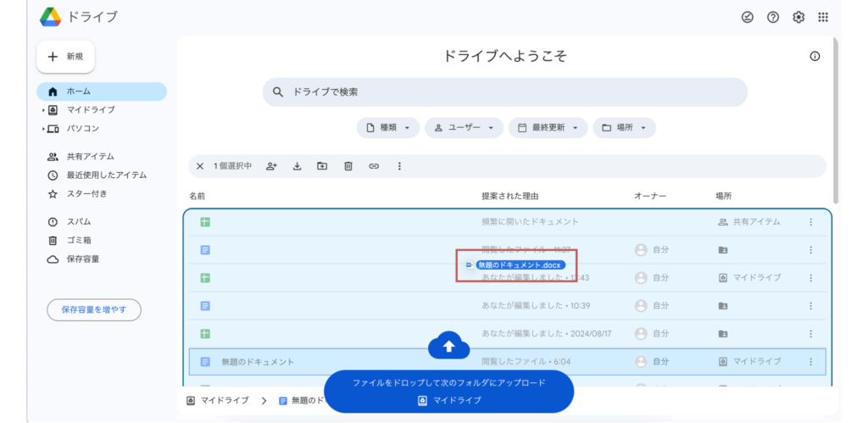
Task: Click the copy link icon in toolbar
Action: coord(373,166)
